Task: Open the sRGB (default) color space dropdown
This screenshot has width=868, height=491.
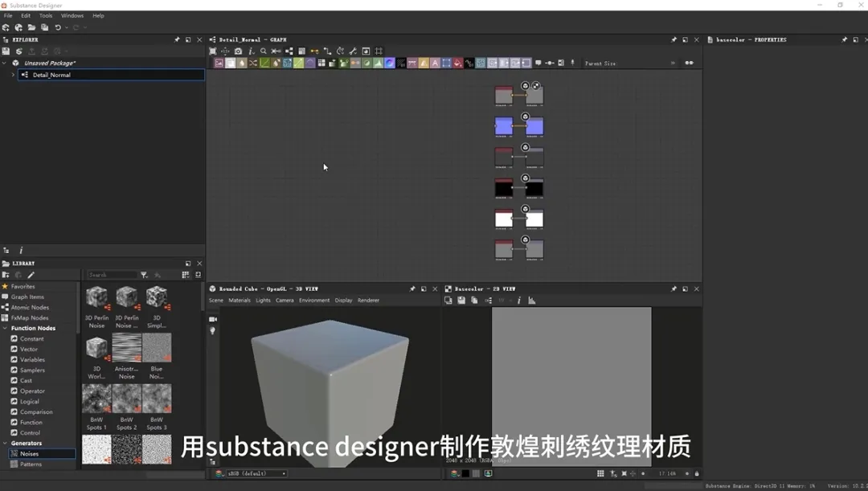Action: point(257,473)
